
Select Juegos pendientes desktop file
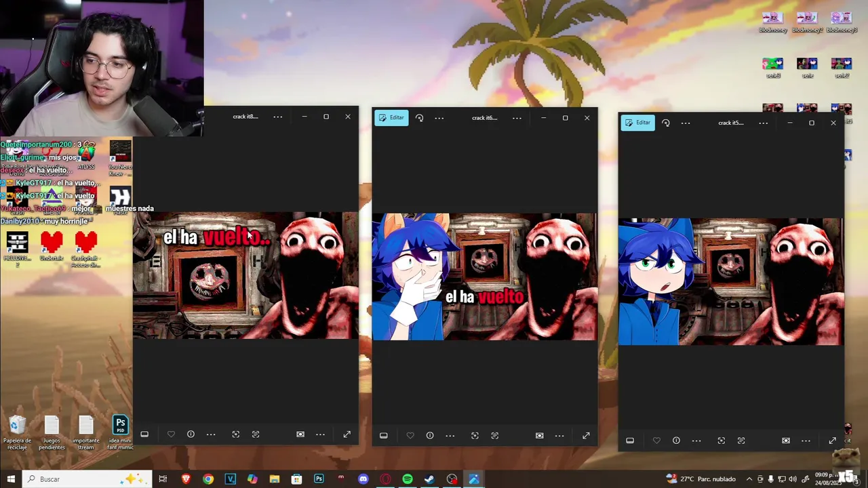(x=52, y=433)
